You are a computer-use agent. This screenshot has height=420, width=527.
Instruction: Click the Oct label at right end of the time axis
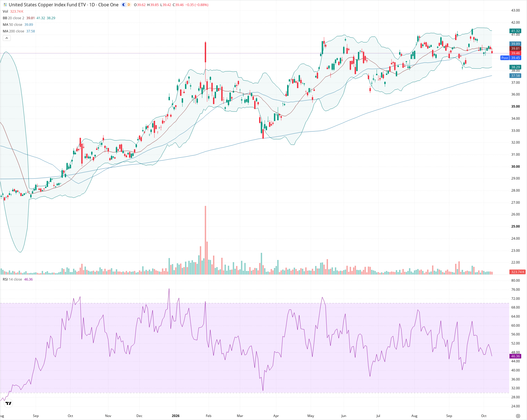[x=484, y=416]
